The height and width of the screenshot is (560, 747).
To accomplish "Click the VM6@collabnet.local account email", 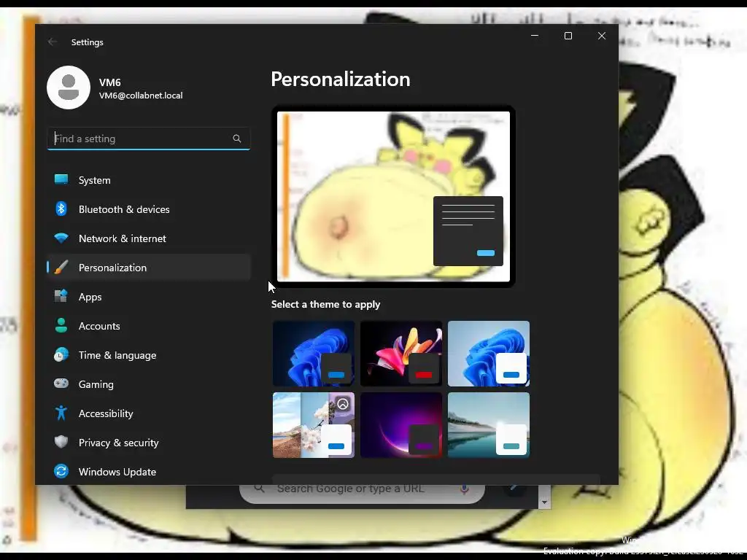I will [141, 96].
